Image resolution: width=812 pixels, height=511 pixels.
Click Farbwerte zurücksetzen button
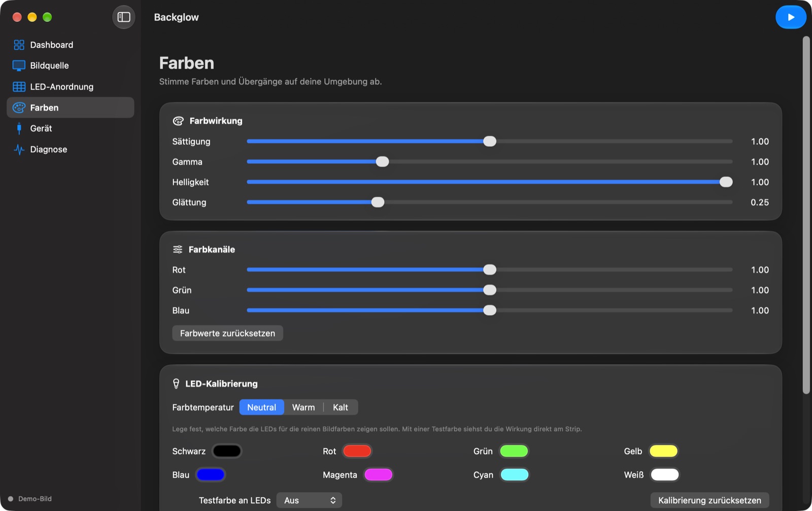[x=227, y=333]
